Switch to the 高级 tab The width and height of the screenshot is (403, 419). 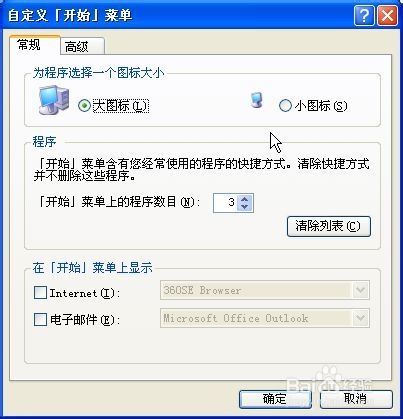(82, 46)
